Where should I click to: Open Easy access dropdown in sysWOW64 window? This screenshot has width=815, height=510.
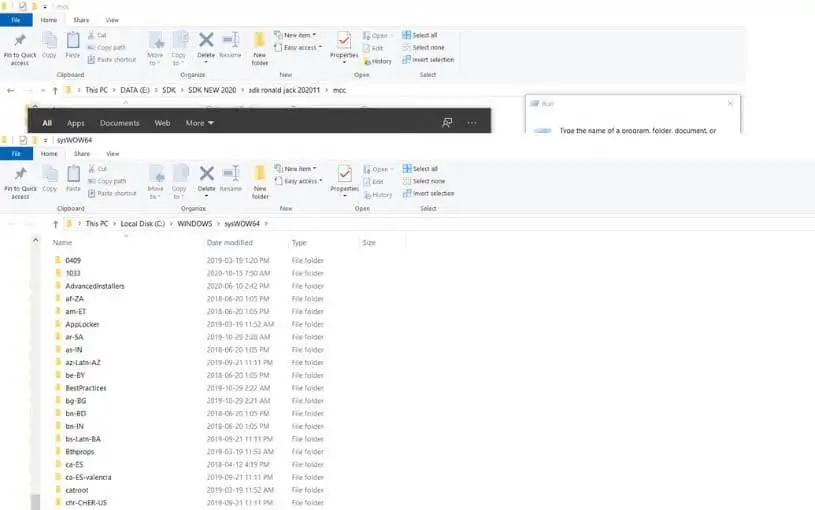coord(298,181)
